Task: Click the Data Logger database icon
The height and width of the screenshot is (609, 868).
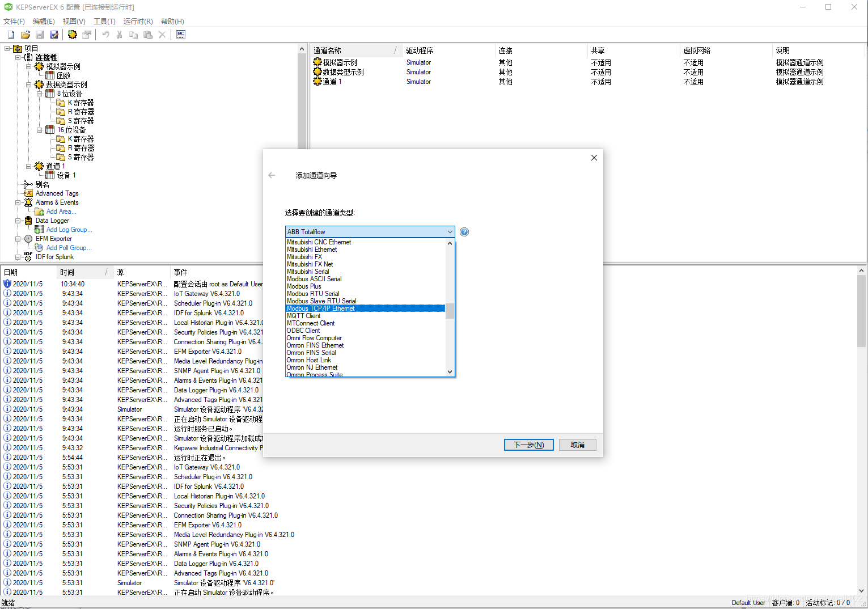Action: coord(28,221)
